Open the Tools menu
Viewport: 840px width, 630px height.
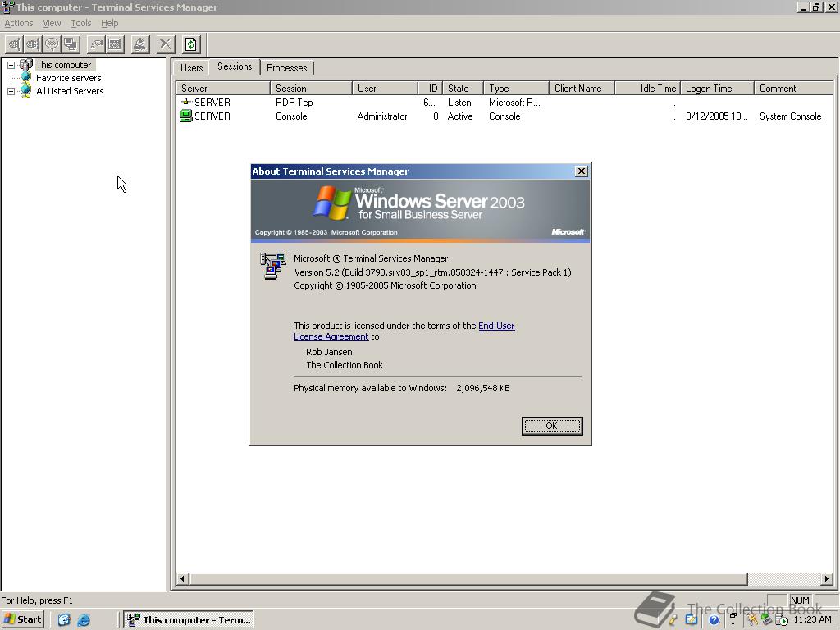pyautogui.click(x=81, y=23)
